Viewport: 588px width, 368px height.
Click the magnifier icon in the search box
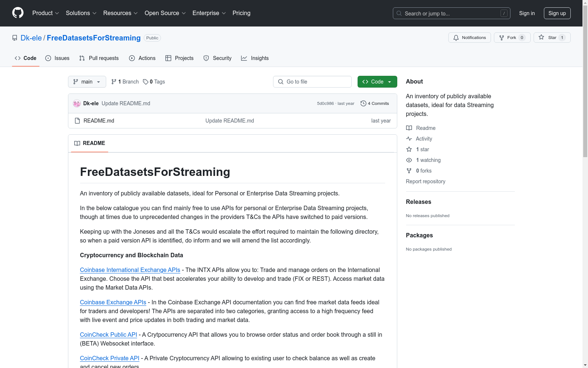[399, 13]
